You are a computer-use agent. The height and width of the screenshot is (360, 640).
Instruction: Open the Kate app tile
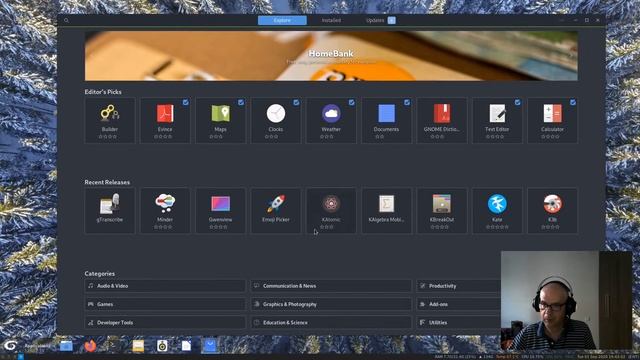pos(497,211)
